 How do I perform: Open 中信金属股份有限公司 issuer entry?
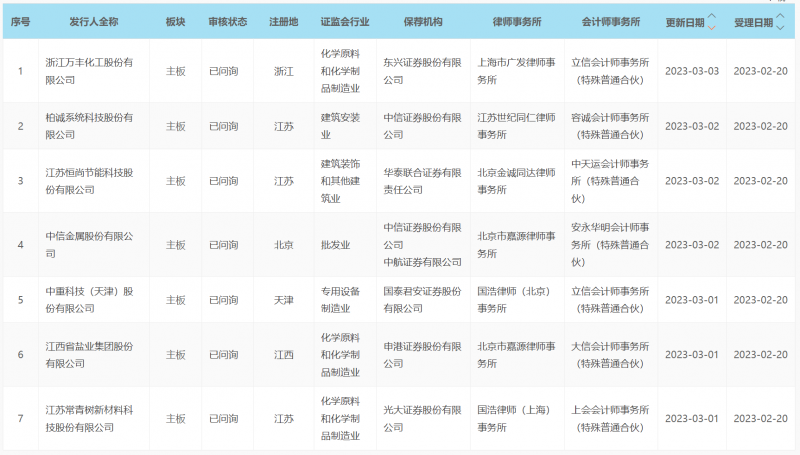click(x=90, y=245)
